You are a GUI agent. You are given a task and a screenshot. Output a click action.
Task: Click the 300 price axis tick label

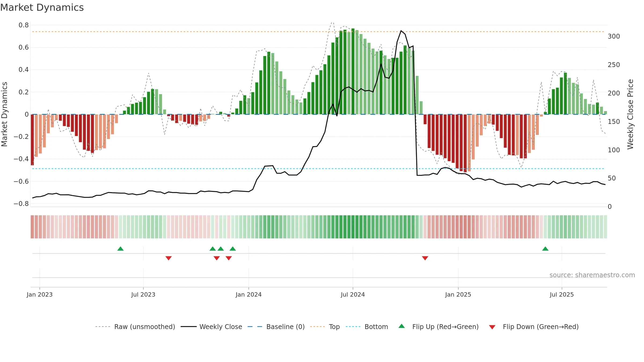pyautogui.click(x=614, y=36)
